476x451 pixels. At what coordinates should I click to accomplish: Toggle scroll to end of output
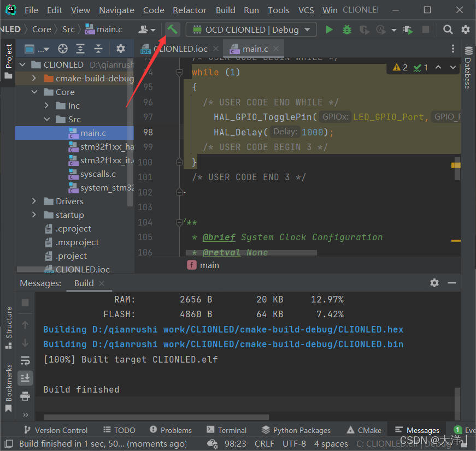tap(25, 378)
